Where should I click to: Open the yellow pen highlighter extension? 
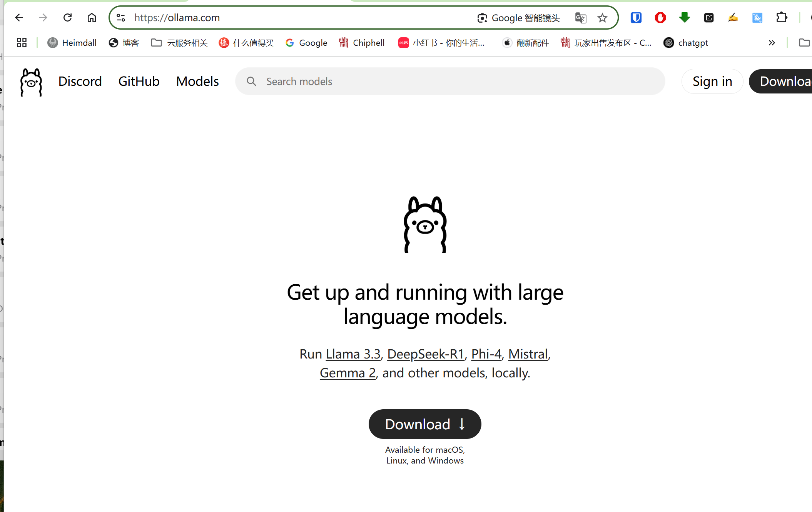click(x=733, y=18)
